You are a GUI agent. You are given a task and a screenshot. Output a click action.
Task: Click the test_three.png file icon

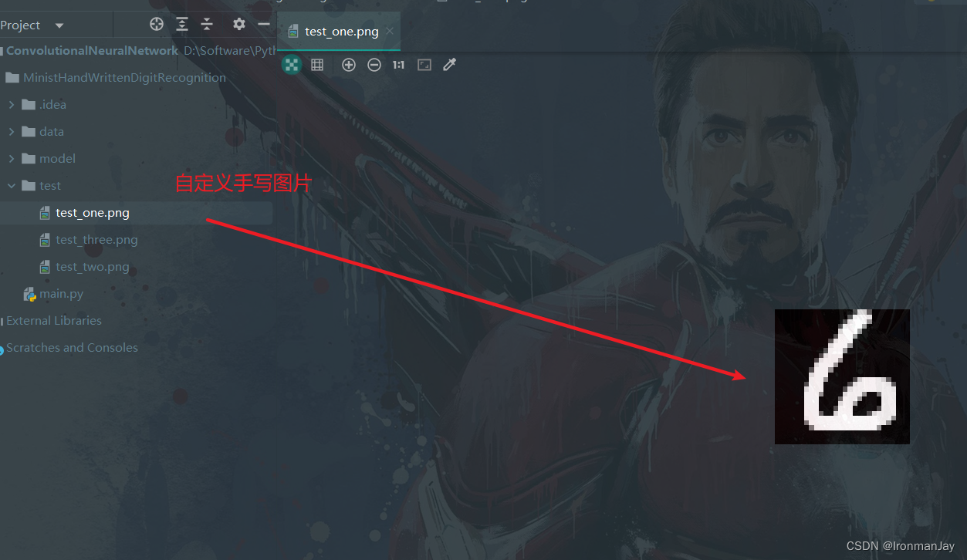tap(46, 240)
